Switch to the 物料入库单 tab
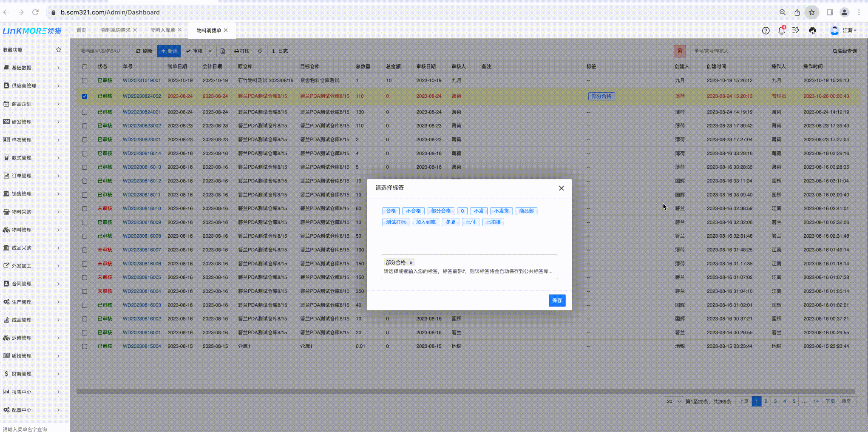The width and height of the screenshot is (868, 432). [x=163, y=30]
